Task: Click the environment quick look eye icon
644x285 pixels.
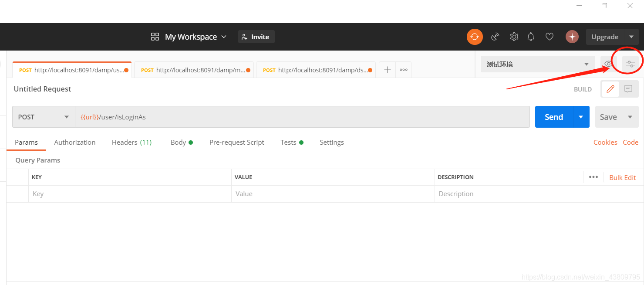Action: (x=608, y=64)
